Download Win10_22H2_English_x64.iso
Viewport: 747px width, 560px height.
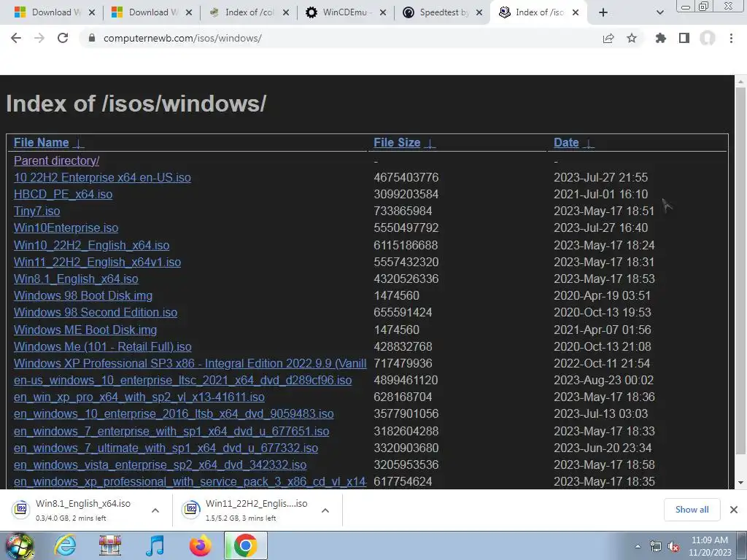[x=91, y=245]
